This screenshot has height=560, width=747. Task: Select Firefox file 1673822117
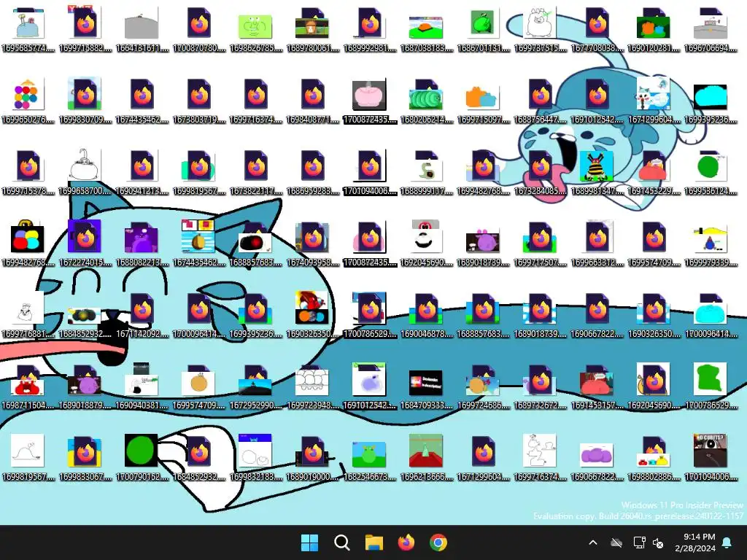coord(256,172)
